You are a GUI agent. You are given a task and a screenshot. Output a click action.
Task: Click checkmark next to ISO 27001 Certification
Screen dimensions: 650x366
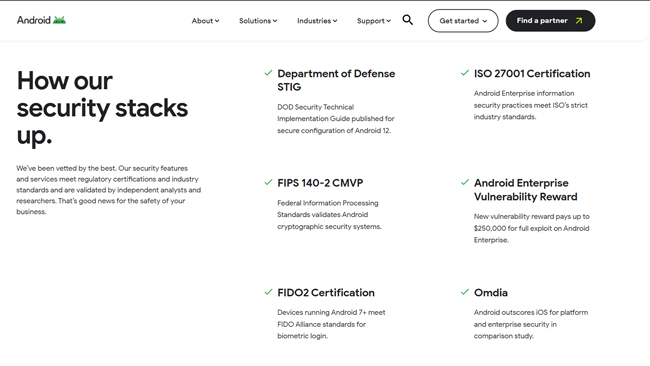(465, 73)
